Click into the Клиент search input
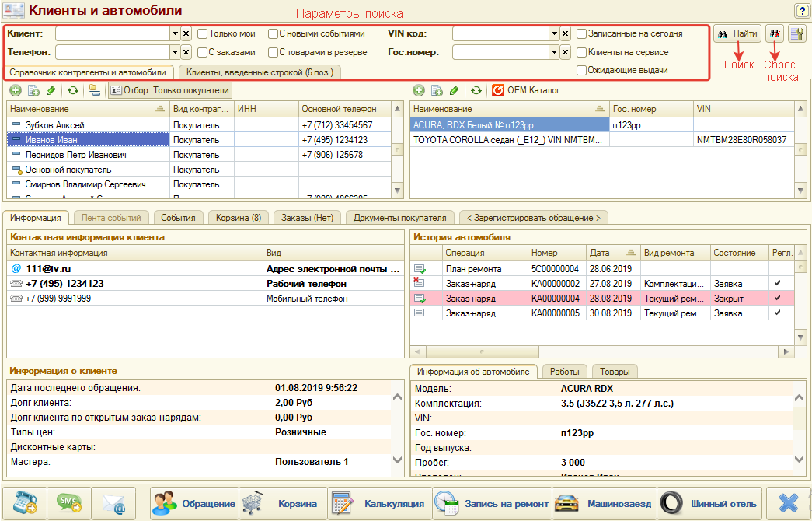Screen dimensions: 812x521 pyautogui.click(x=113, y=33)
